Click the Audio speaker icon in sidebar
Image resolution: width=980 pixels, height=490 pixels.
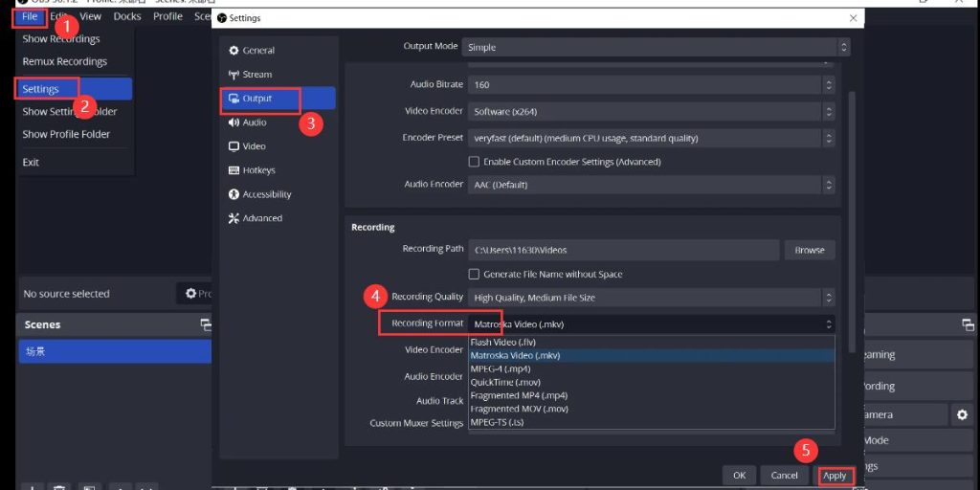(234, 122)
